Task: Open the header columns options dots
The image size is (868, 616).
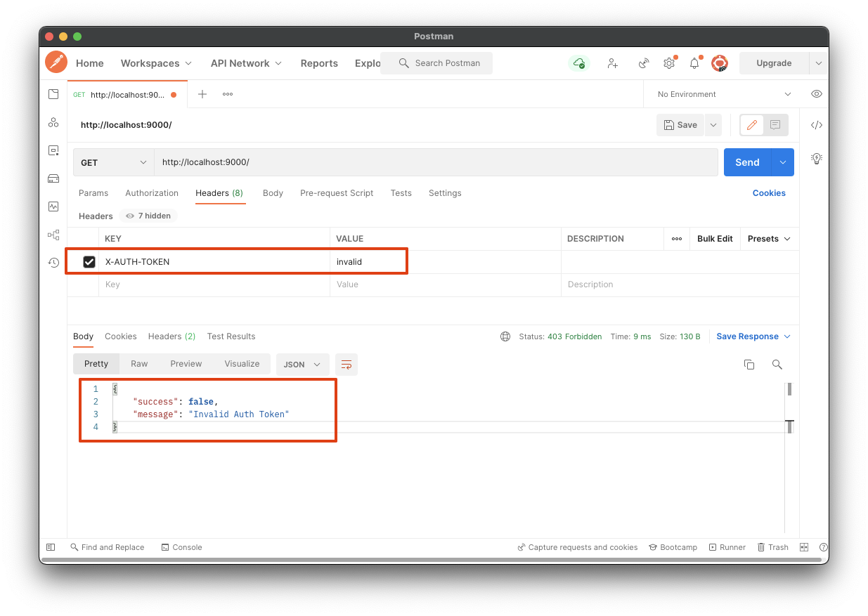Action: tap(676, 239)
